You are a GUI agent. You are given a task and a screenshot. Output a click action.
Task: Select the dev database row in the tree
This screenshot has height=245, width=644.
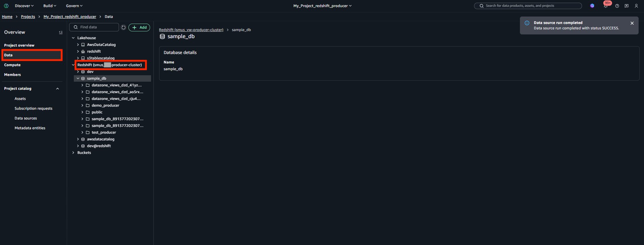pos(113,72)
